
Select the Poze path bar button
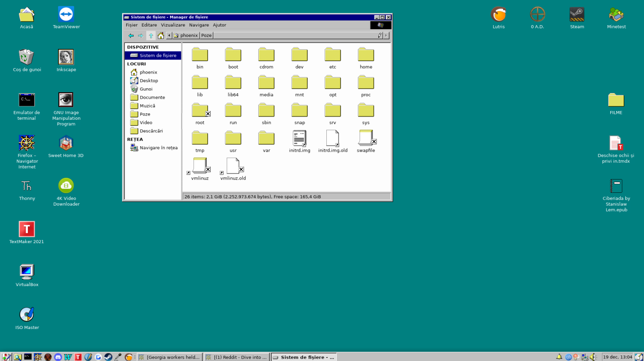tap(207, 35)
